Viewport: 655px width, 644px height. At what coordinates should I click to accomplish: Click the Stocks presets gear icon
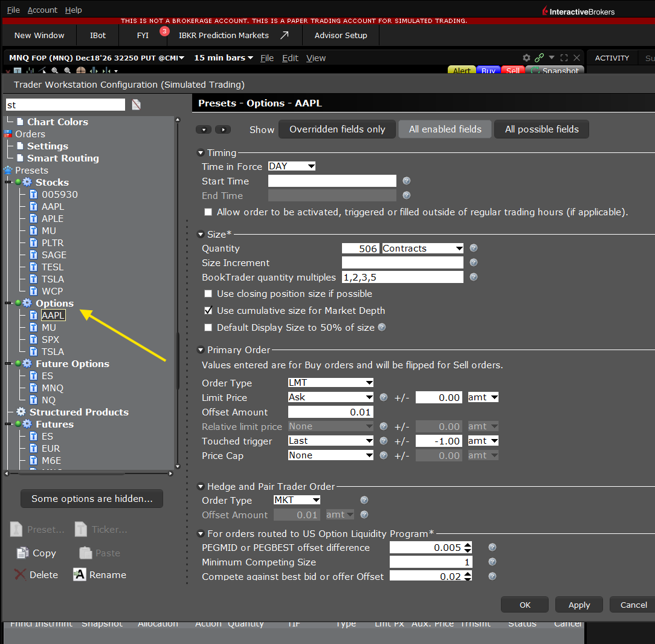[27, 182]
